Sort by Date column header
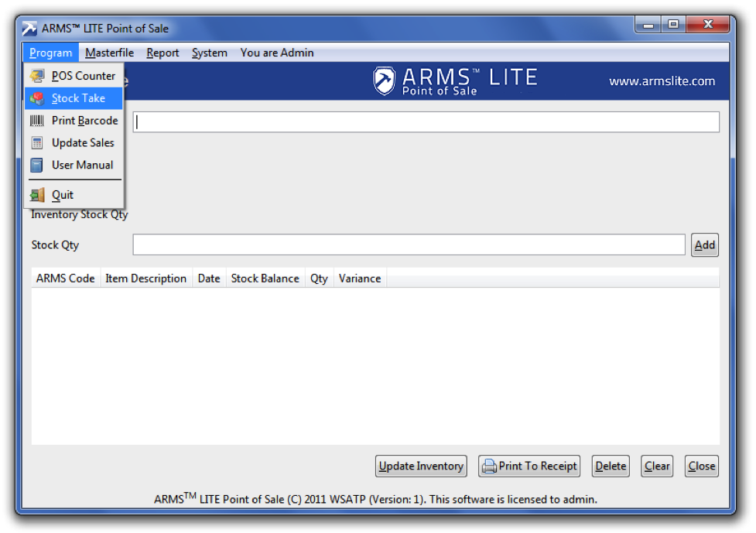Viewport: 756px width, 533px height. pyautogui.click(x=209, y=278)
